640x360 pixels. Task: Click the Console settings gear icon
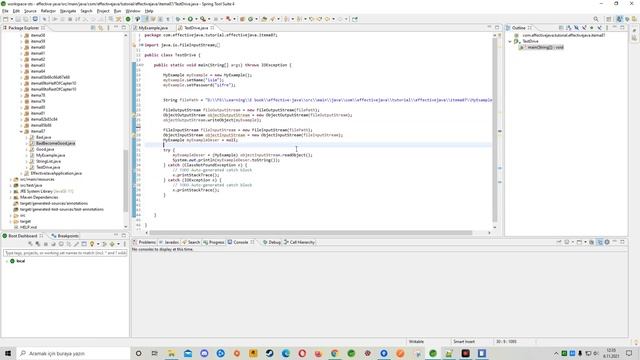point(607,242)
